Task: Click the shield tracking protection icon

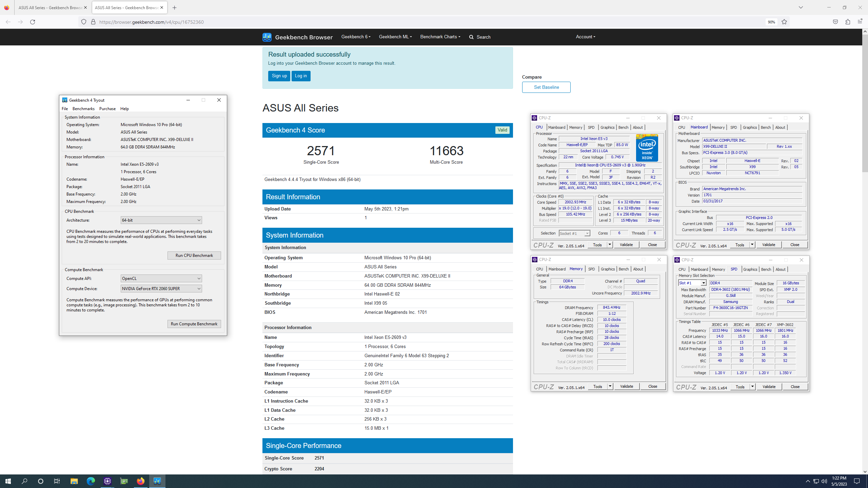Action: (84, 22)
